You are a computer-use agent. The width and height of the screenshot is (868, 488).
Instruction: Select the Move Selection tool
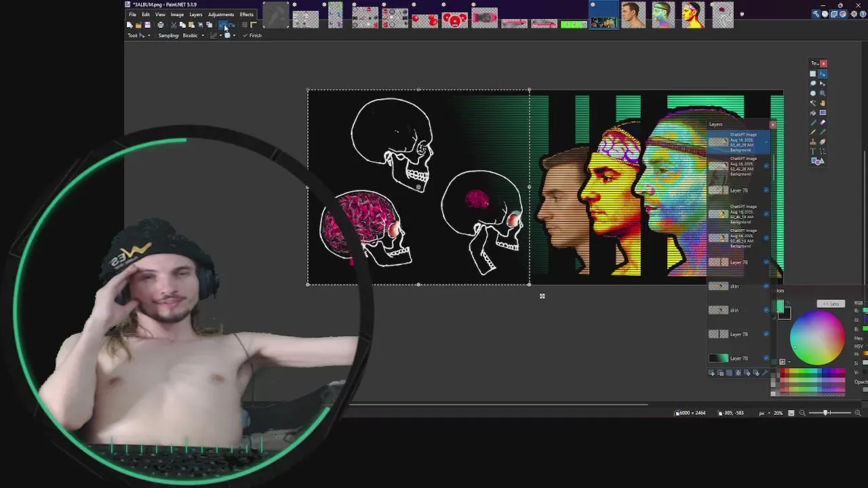pos(823,83)
